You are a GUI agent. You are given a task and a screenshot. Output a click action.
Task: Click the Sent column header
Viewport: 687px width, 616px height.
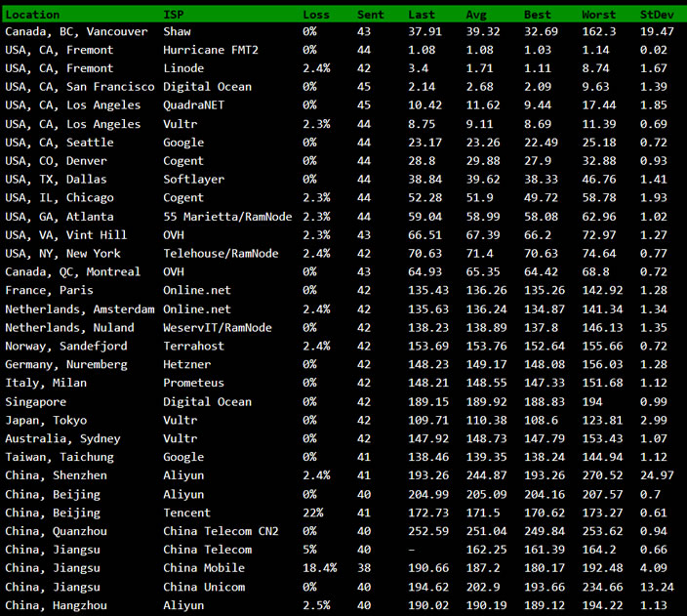click(370, 15)
